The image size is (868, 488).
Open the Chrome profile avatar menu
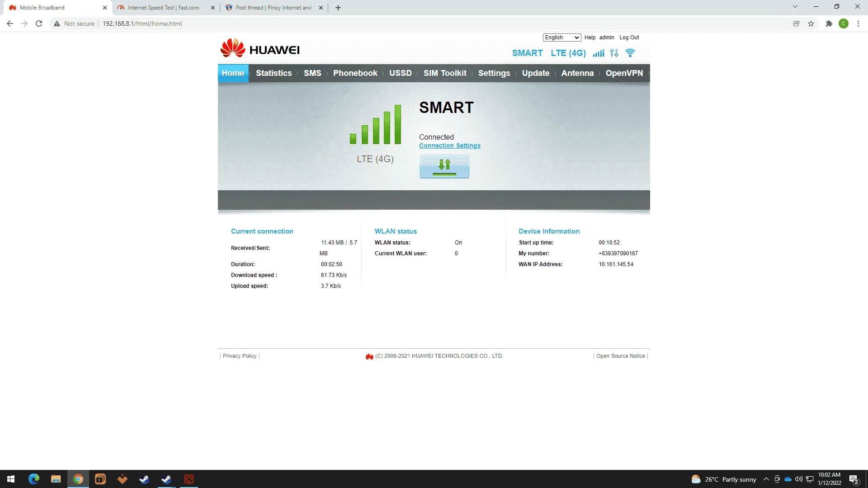coord(844,23)
